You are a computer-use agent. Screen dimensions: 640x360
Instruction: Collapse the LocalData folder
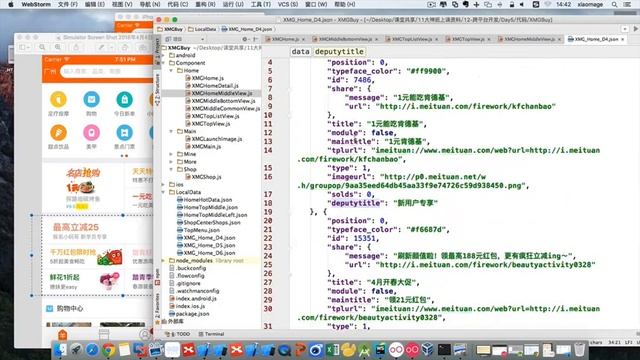(164, 192)
